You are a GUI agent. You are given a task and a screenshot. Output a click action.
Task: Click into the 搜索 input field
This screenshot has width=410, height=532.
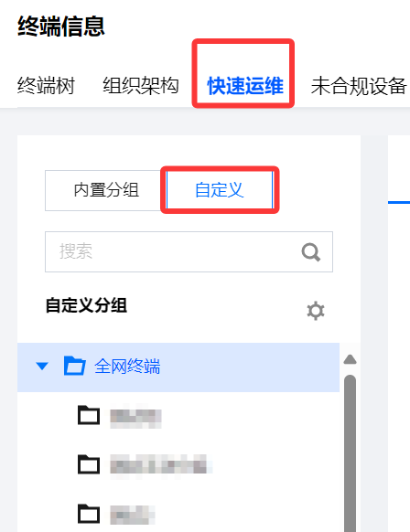coord(189,251)
